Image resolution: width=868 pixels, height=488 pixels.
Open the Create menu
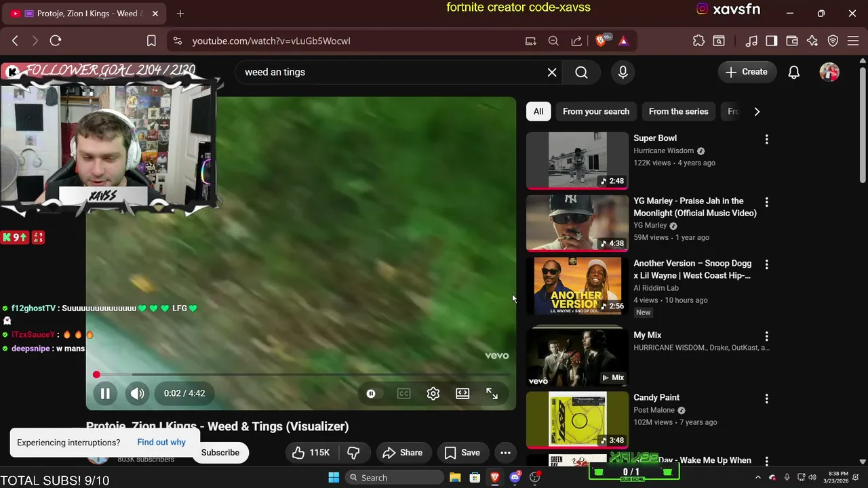coord(747,72)
